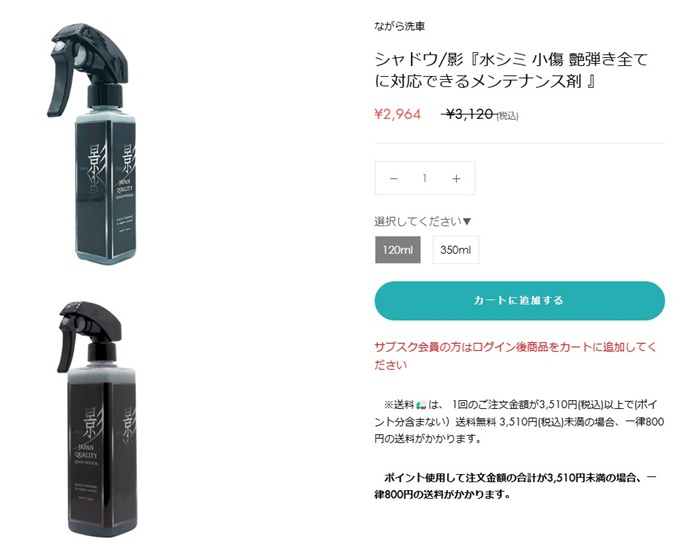Click the delivery truck icon in shipping note

(x=421, y=405)
